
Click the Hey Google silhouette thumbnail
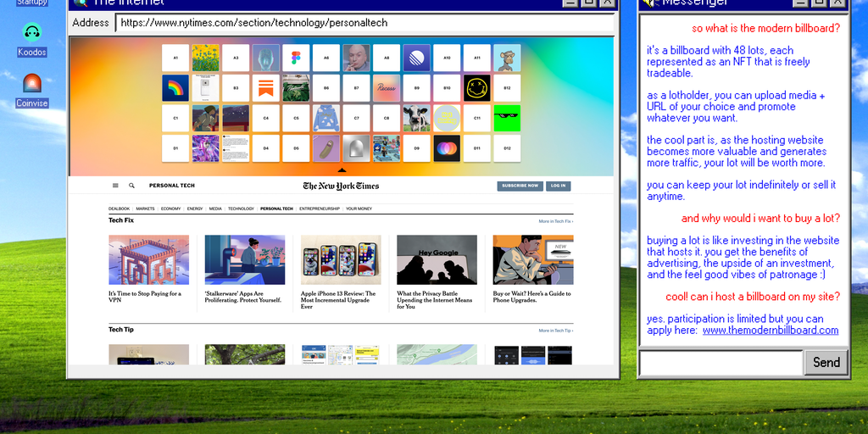[437, 260]
